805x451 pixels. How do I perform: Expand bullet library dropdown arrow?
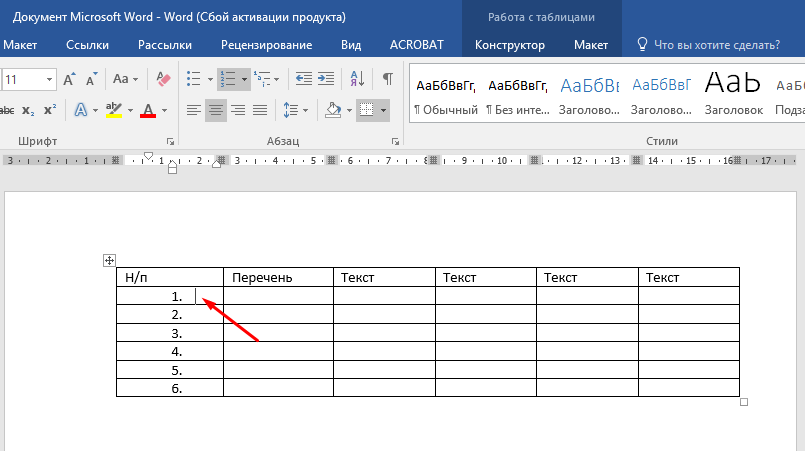pyautogui.click(x=210, y=80)
